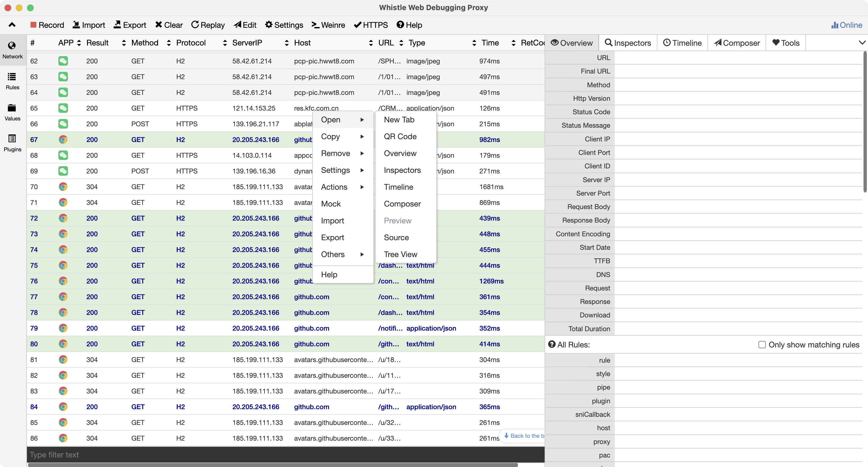This screenshot has width=868, height=467.
Task: Replay the selected request
Action: click(x=208, y=25)
